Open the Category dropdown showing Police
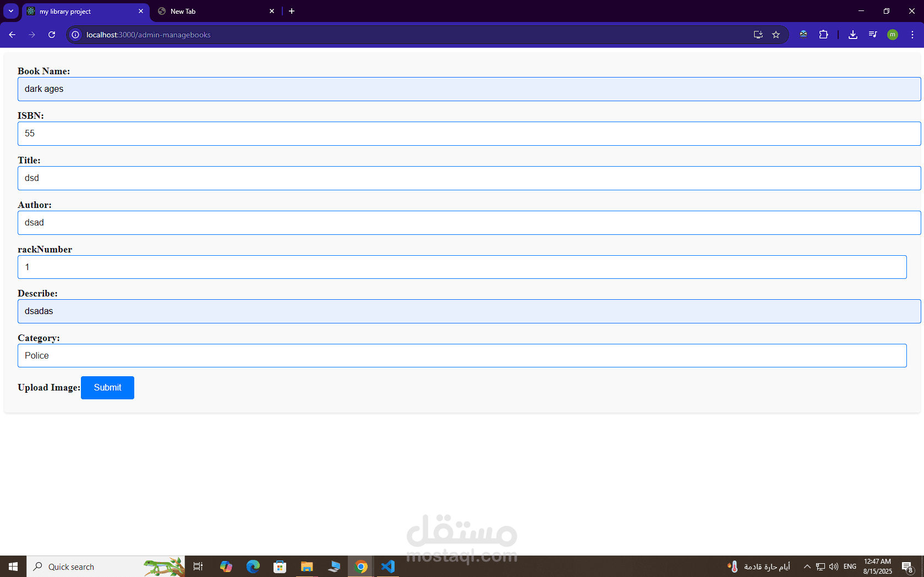Image resolution: width=924 pixels, height=577 pixels. pos(462,355)
